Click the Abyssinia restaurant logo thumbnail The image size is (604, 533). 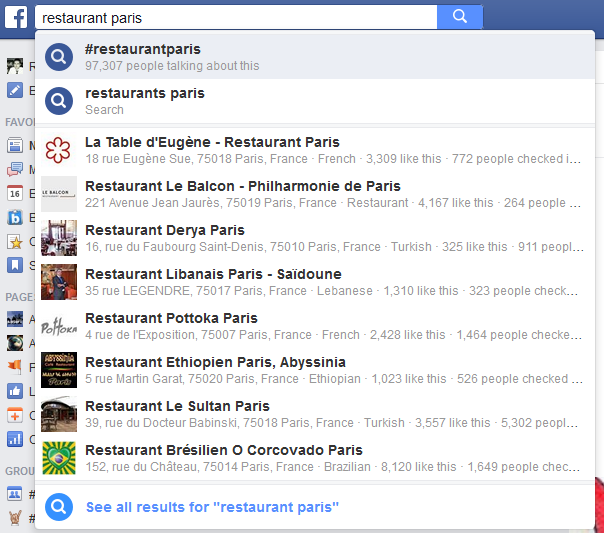(59, 370)
